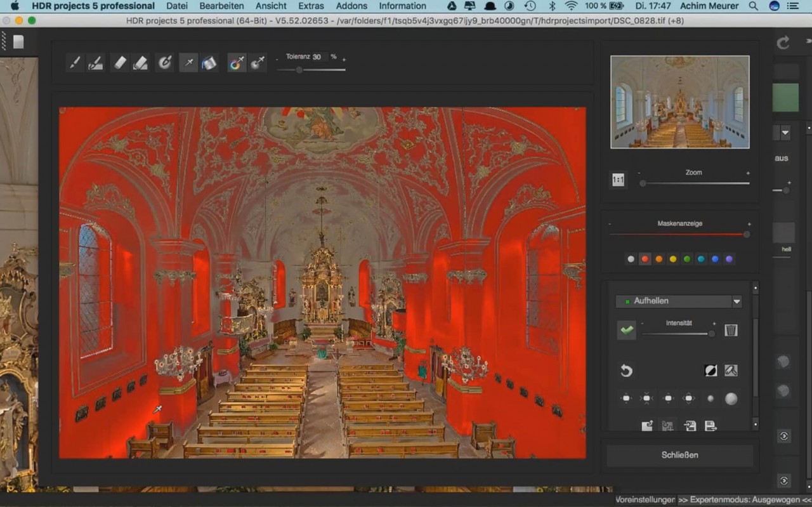This screenshot has height=507, width=812.
Task: Pick the Eyedropper tool from the toolbar
Action: [x=188, y=62]
